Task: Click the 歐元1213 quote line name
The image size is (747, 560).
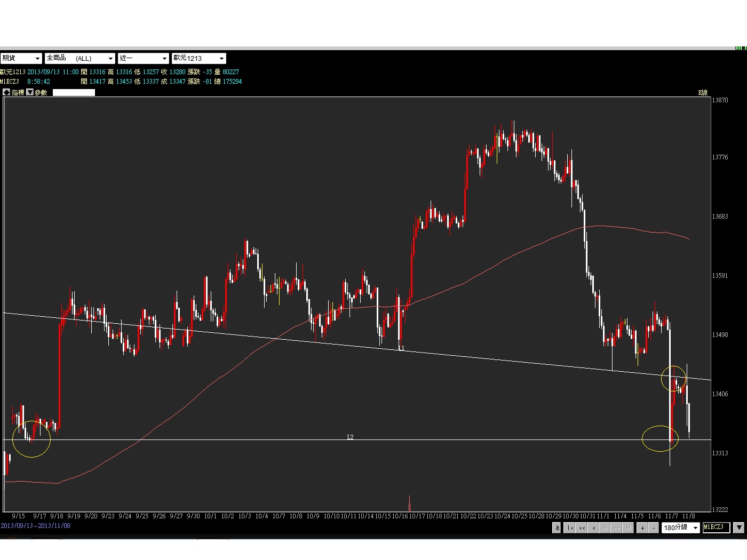Action: tap(13, 72)
